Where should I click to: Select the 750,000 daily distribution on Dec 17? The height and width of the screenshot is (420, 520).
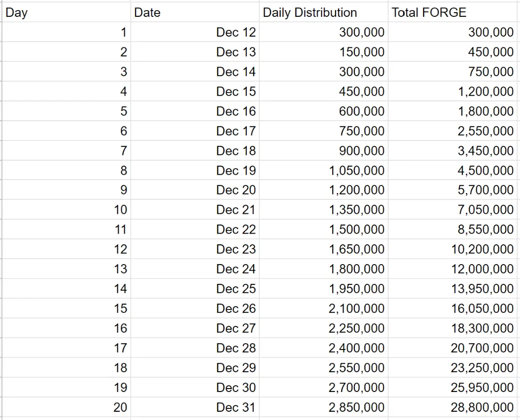323,131
